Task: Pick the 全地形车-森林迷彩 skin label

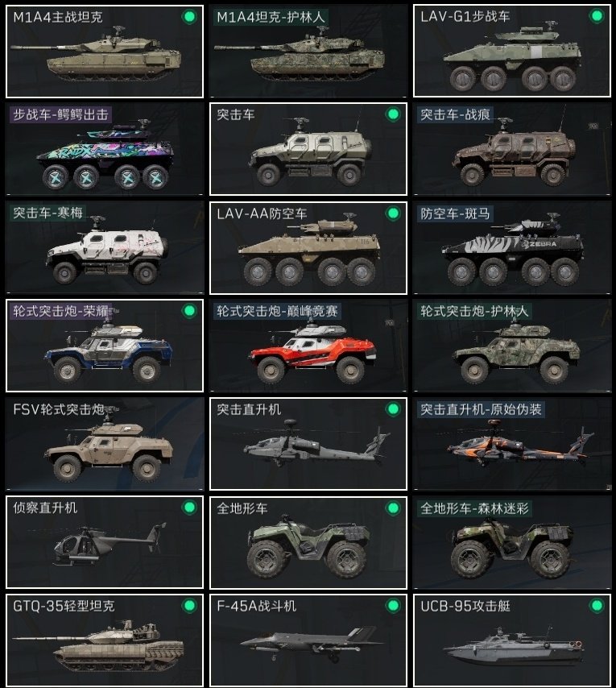Action: click(474, 508)
